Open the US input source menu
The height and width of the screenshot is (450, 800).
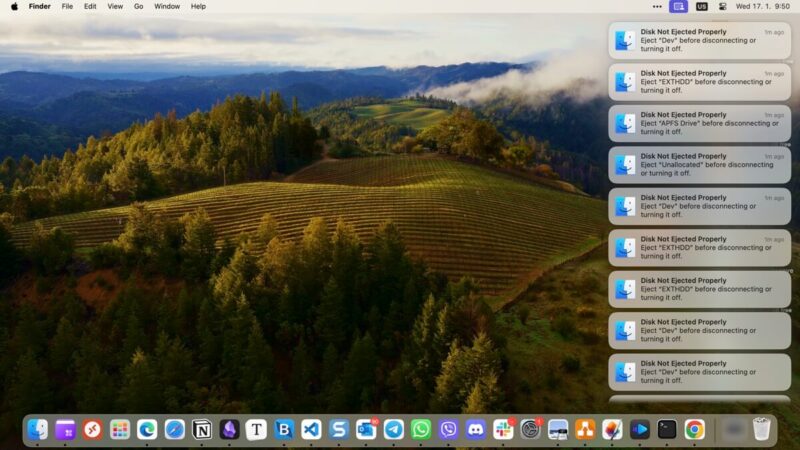[702, 7]
